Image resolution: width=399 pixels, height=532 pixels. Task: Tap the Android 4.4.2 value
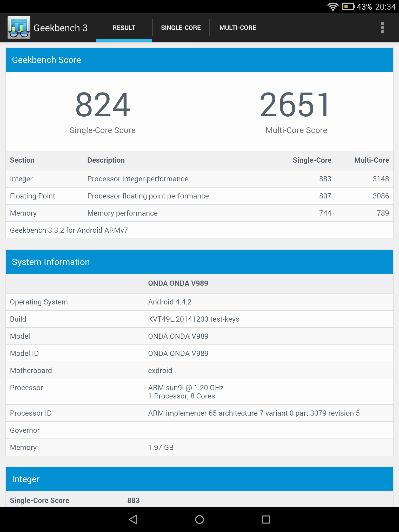point(170,302)
